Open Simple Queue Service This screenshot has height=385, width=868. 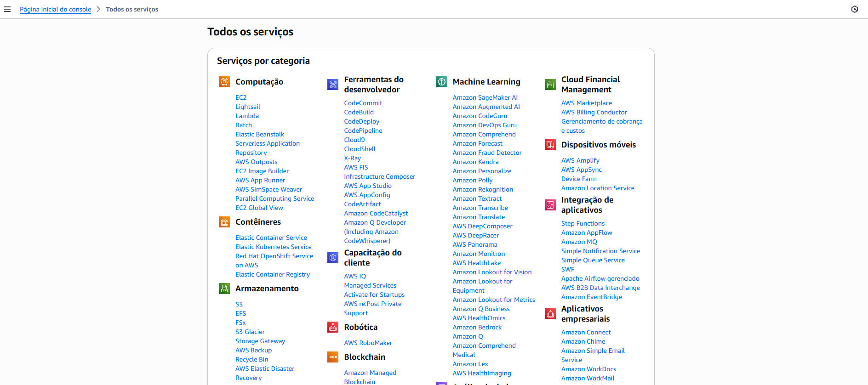(x=593, y=260)
